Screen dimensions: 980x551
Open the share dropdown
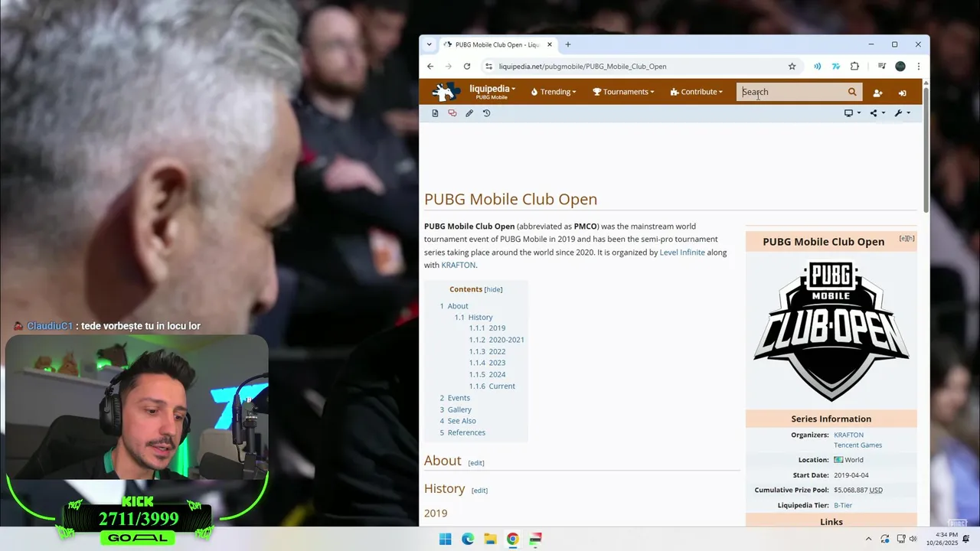[877, 113]
